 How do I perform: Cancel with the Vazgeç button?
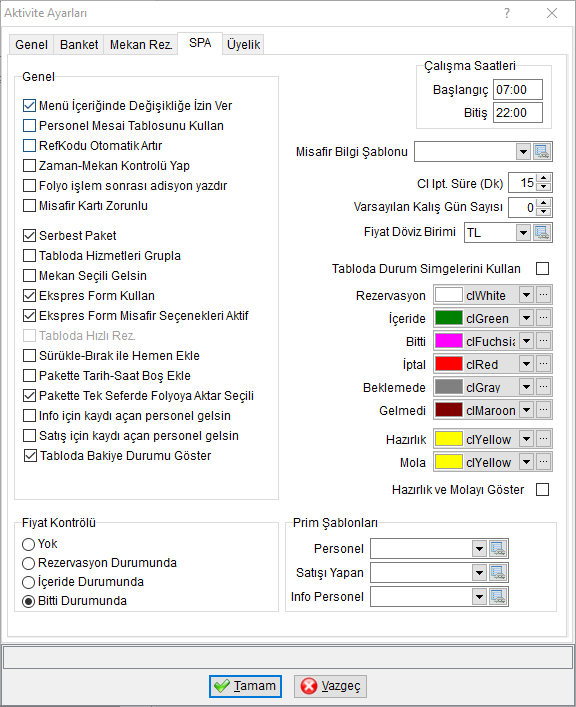330,686
